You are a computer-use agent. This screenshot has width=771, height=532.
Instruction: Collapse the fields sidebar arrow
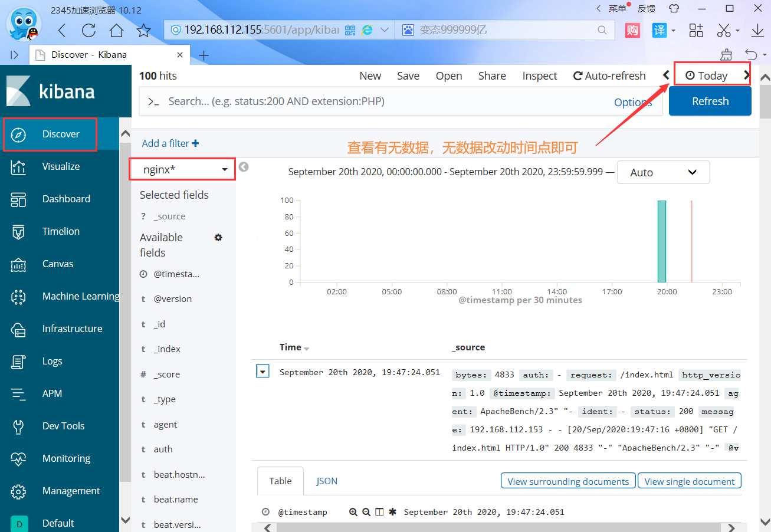244,168
